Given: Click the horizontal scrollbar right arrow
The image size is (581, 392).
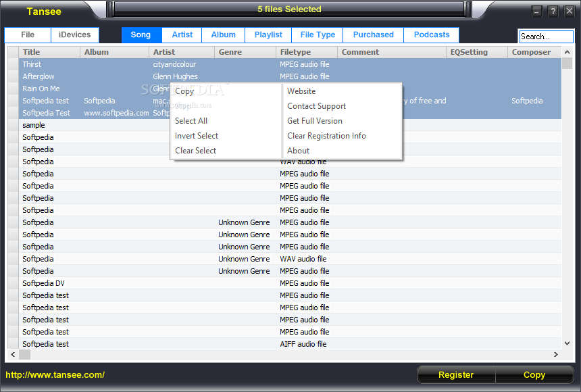Looking at the screenshot, I should coord(556,355).
